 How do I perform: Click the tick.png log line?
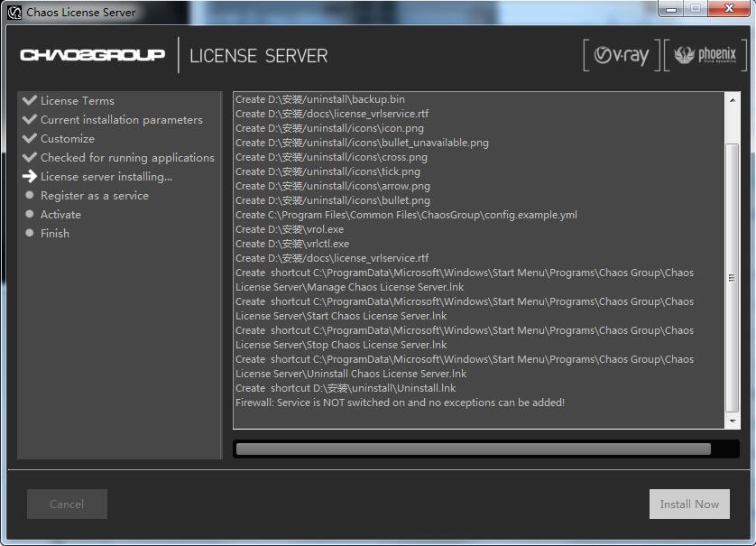point(327,171)
